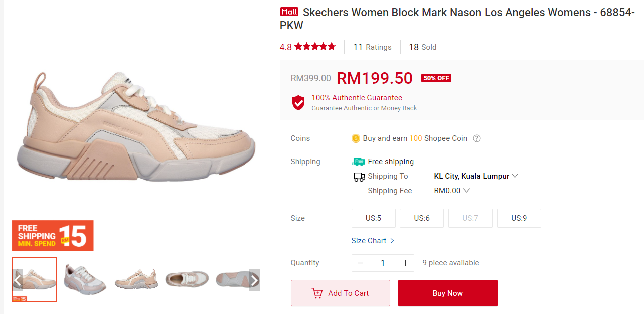The width and height of the screenshot is (644, 314).
Task: Click the thumbnail carousel left arrow
Action: tap(18, 280)
